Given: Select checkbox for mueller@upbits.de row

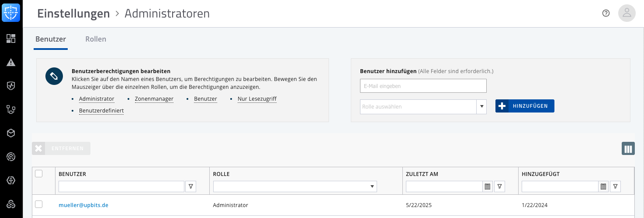Looking at the screenshot, I should 39,204.
